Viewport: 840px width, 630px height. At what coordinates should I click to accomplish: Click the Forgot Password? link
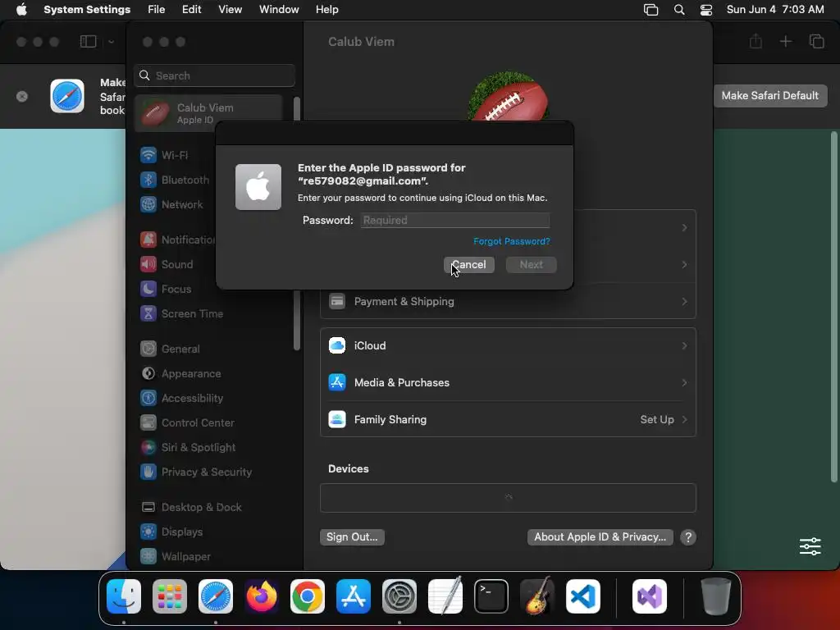click(512, 242)
